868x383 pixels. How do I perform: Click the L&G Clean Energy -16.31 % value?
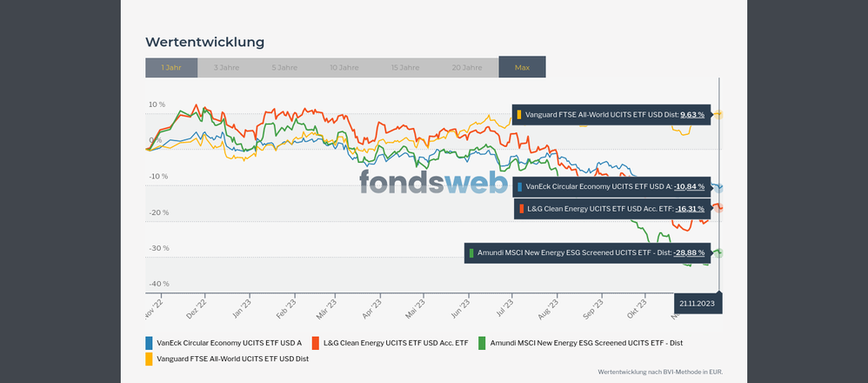(x=690, y=209)
